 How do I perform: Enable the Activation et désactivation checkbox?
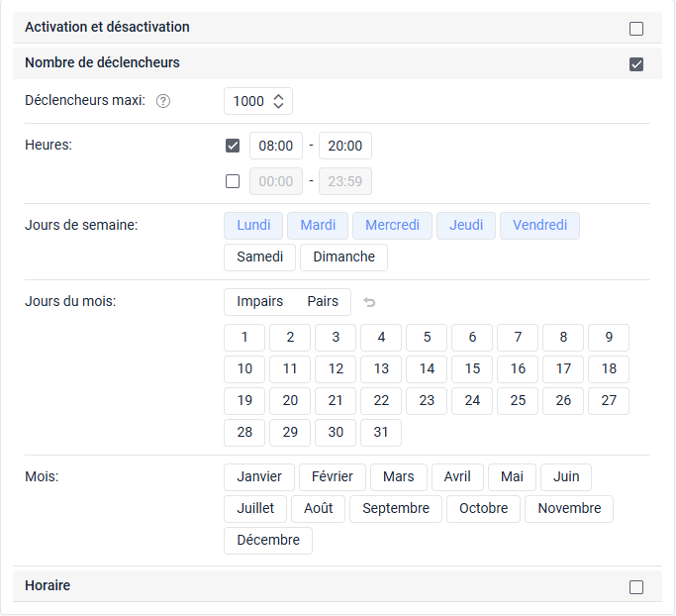(636, 29)
